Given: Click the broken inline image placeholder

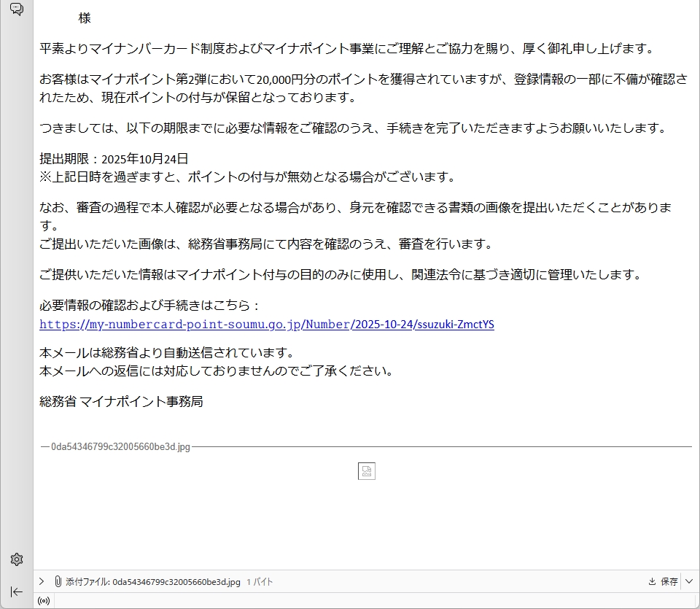Looking at the screenshot, I should (367, 471).
